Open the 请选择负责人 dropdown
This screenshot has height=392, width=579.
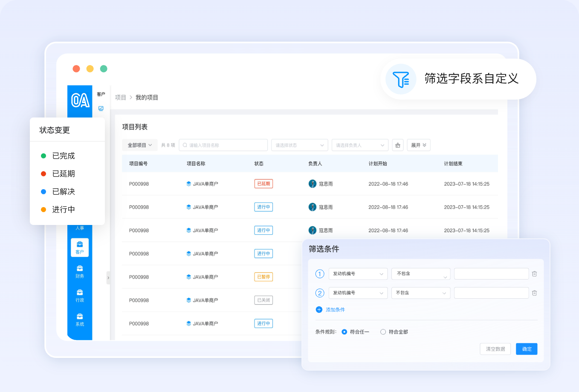(360, 145)
